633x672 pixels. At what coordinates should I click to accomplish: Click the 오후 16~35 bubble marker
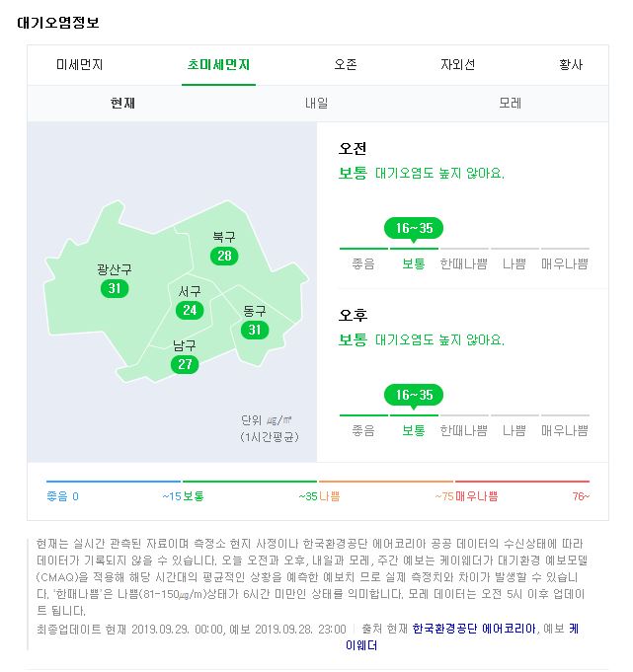click(414, 395)
